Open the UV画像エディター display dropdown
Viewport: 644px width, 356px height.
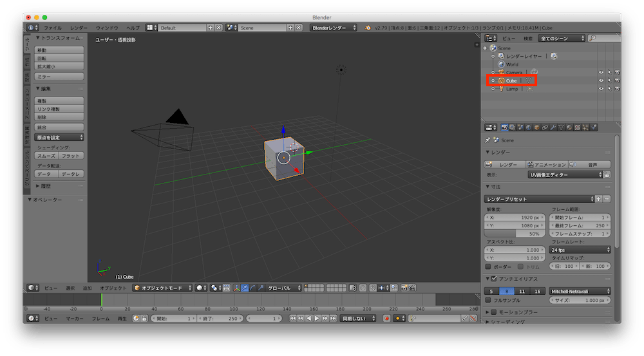[565, 175]
